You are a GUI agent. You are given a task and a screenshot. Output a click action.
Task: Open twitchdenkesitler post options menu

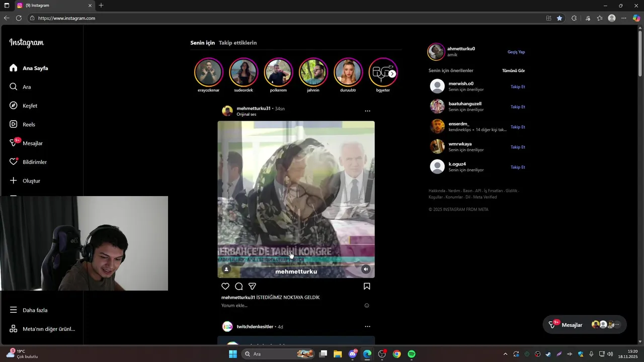tap(367, 327)
